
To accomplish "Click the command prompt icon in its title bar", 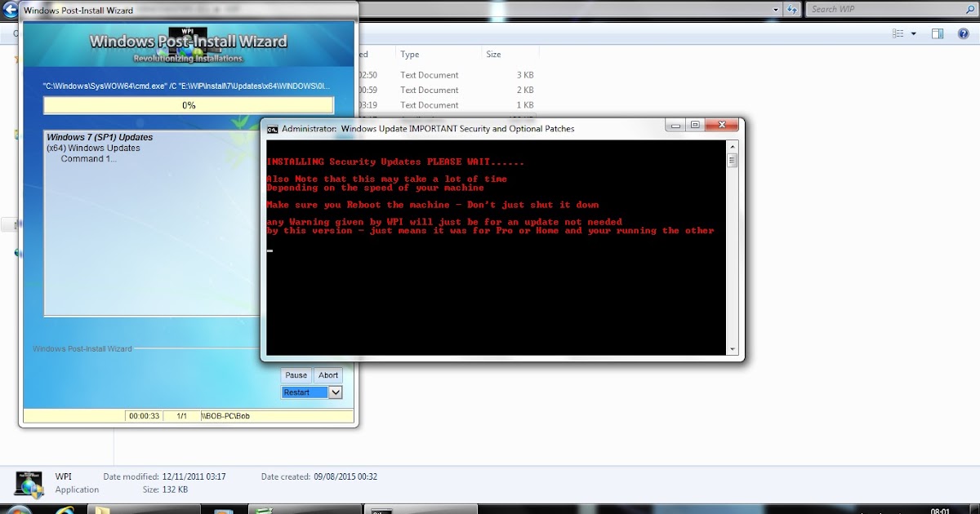I will click(x=269, y=128).
